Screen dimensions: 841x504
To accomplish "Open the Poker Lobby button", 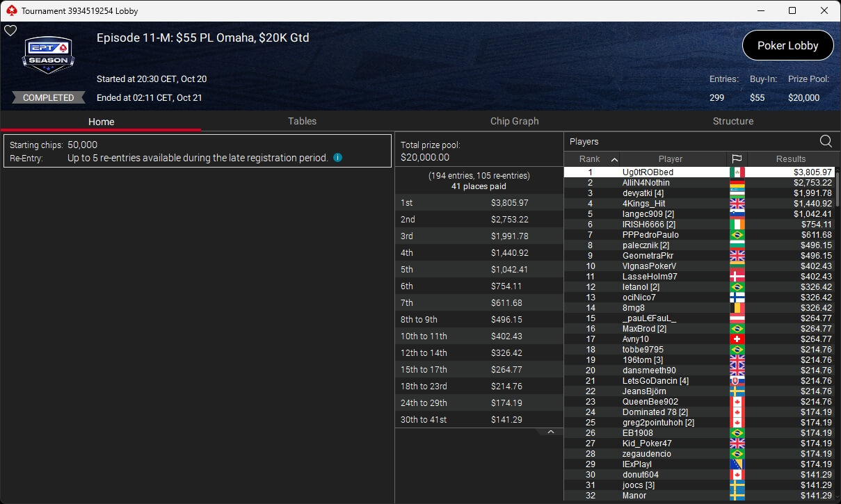I will pos(787,45).
